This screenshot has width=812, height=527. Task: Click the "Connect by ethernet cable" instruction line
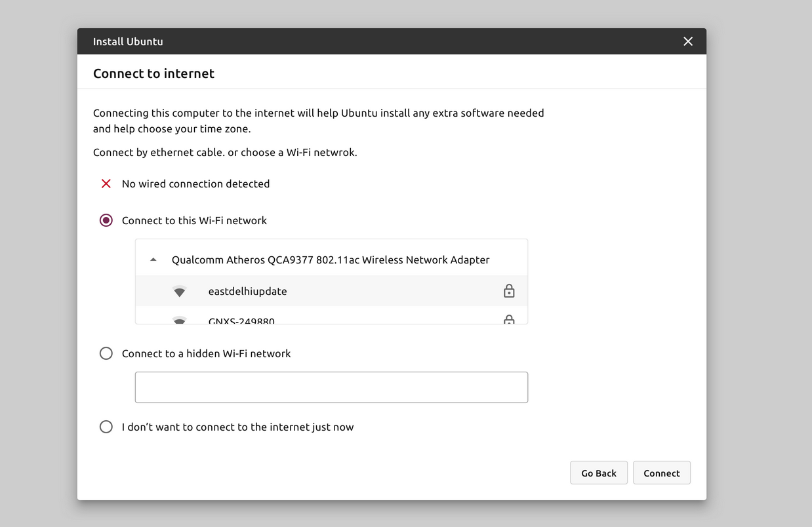click(225, 152)
